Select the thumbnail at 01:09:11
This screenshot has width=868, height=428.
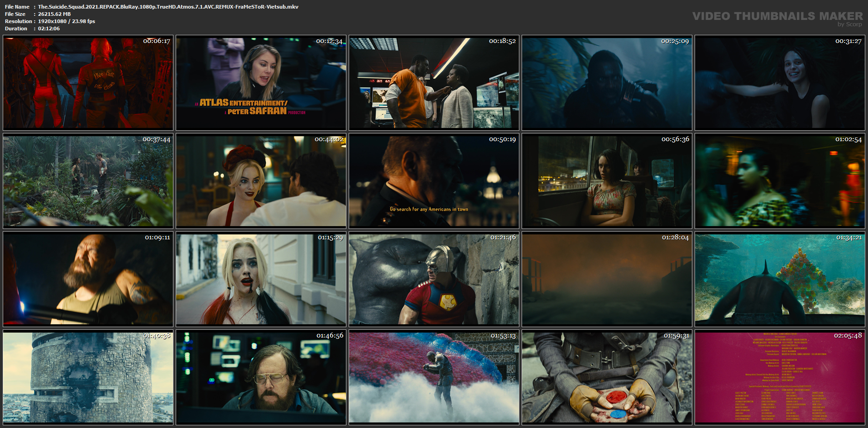(88, 279)
